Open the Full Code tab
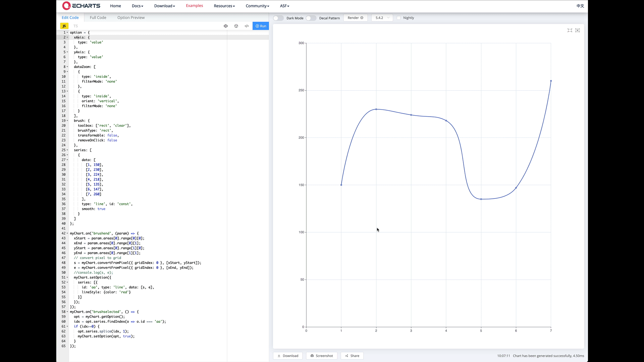 tap(98, 17)
